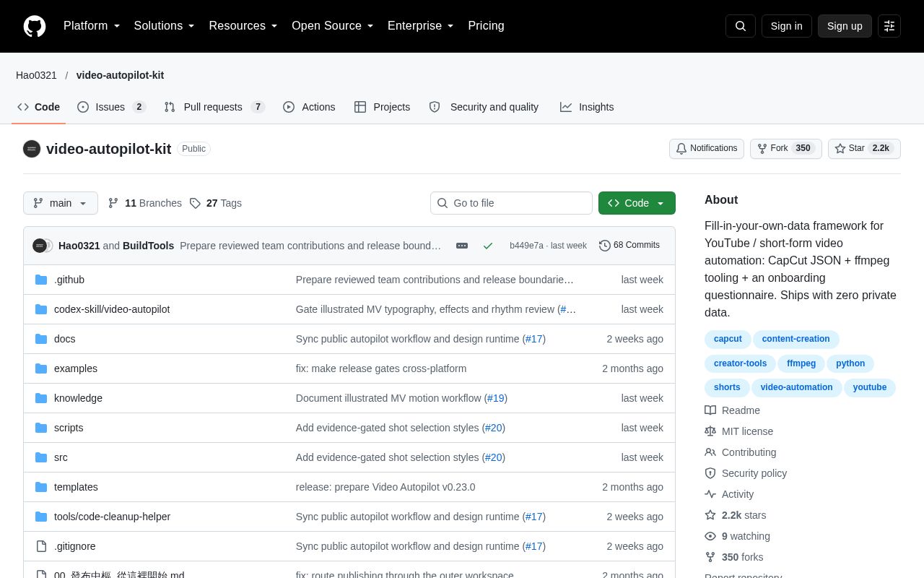The width and height of the screenshot is (924, 578).
Task: Switch to the Issues tab
Action: pyautogui.click(x=112, y=107)
